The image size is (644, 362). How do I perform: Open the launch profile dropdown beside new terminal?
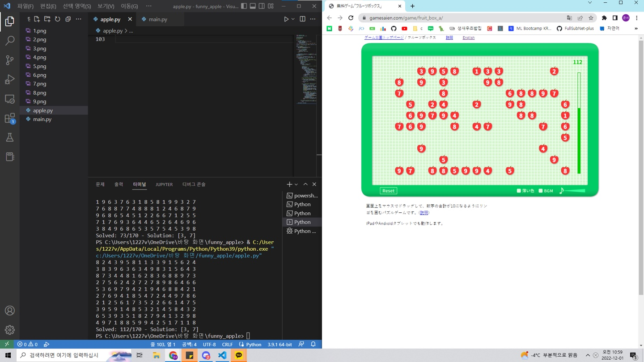(296, 184)
